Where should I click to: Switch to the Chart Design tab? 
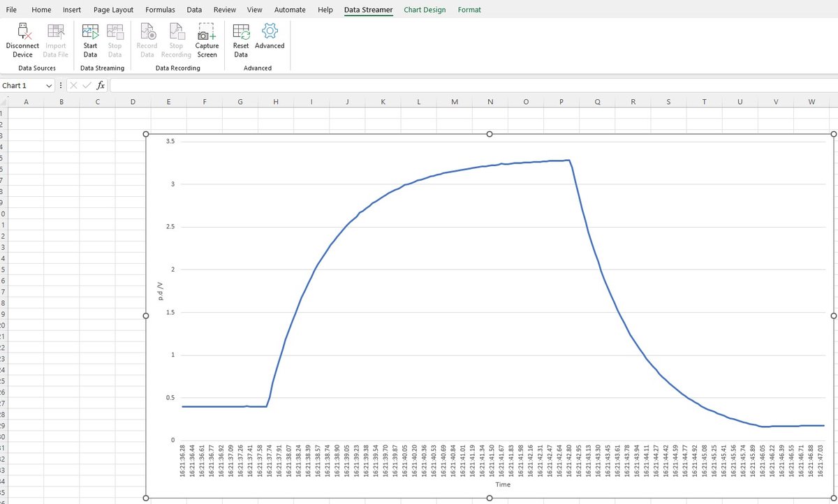click(x=425, y=10)
